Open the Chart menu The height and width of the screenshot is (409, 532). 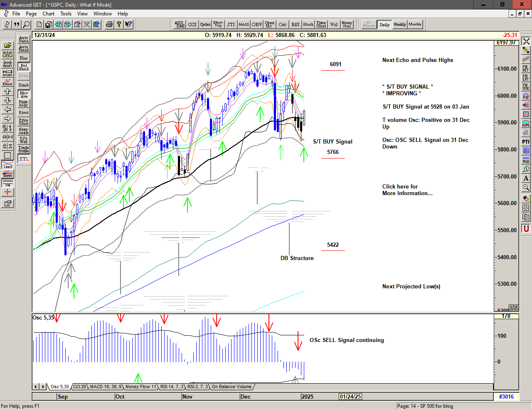pos(48,14)
